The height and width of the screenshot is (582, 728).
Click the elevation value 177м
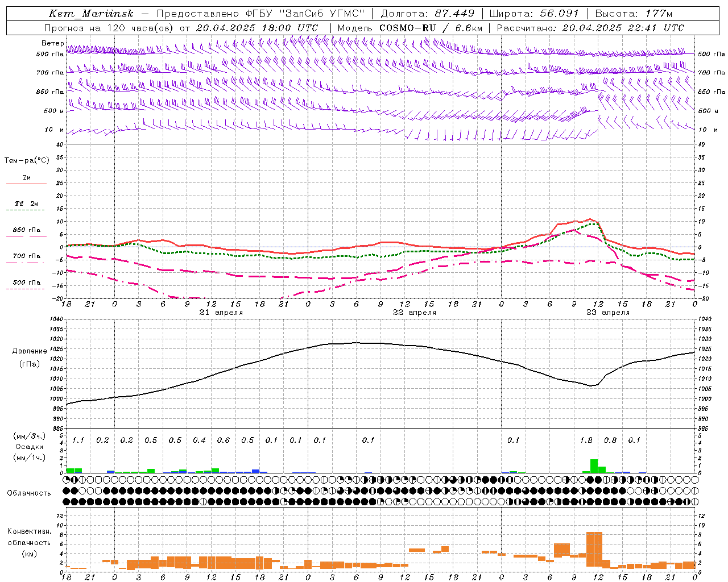coord(659,14)
